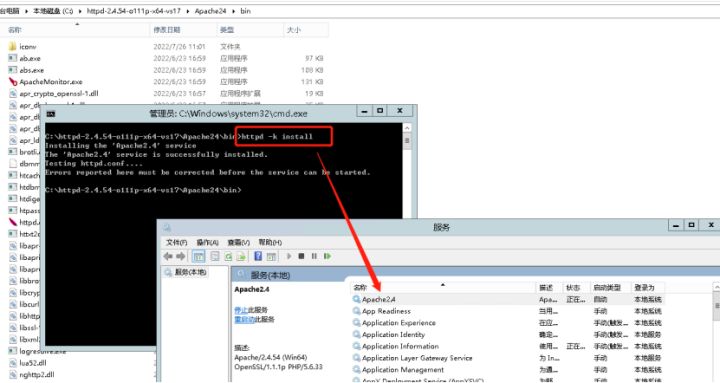
Task: Click the Apache2.4 service name in list
Action: (x=379, y=299)
